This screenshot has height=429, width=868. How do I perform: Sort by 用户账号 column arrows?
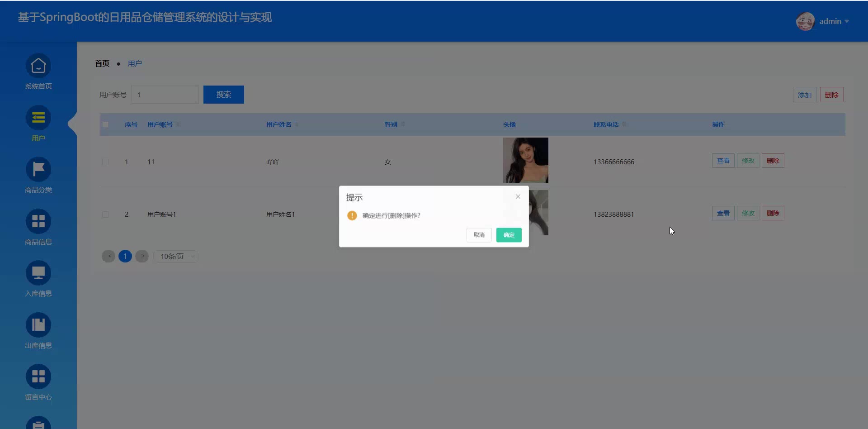[178, 124]
